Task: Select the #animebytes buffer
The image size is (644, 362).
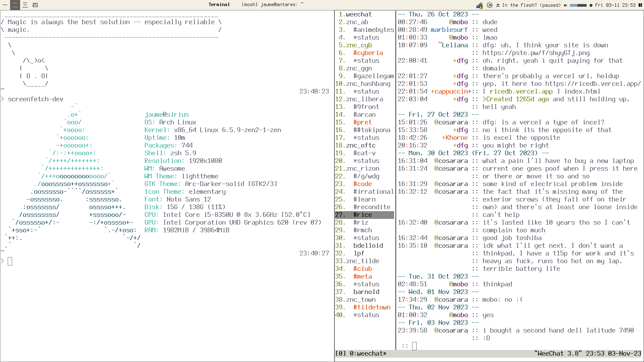Action: [373, 30]
